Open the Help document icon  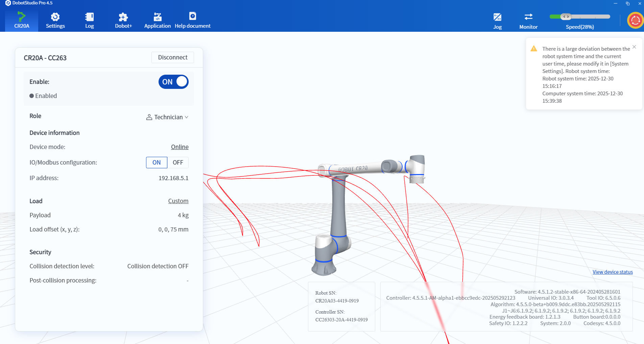(193, 16)
